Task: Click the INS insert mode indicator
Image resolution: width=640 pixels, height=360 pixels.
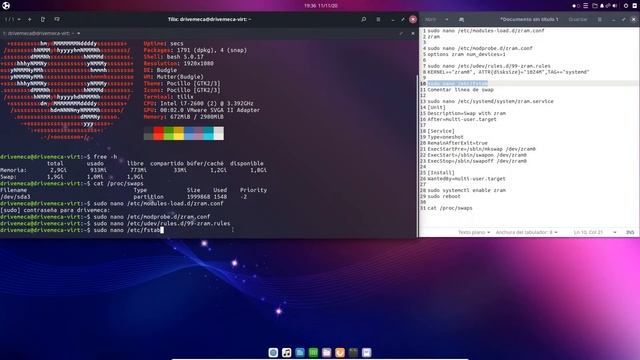Action: coord(630,232)
